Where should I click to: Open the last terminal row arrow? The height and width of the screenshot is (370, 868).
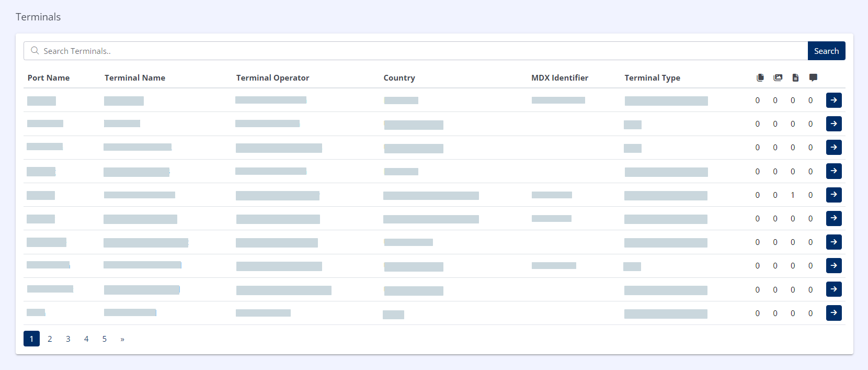tap(833, 313)
